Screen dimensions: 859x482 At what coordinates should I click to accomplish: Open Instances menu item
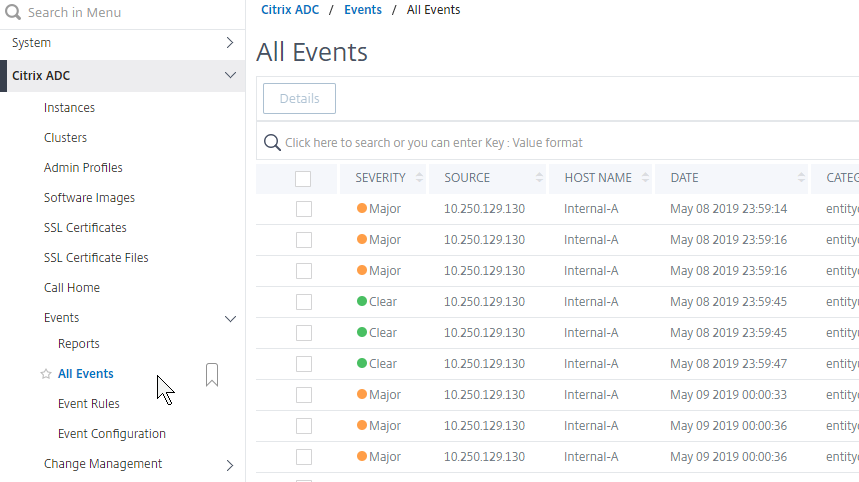click(x=69, y=108)
